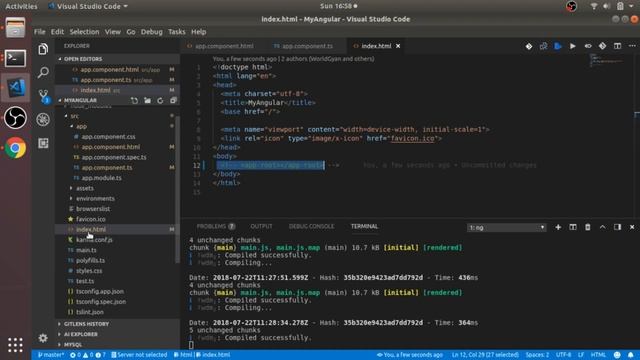Open the Source Control view
The height and width of the screenshot is (360, 640).
pos(43,96)
